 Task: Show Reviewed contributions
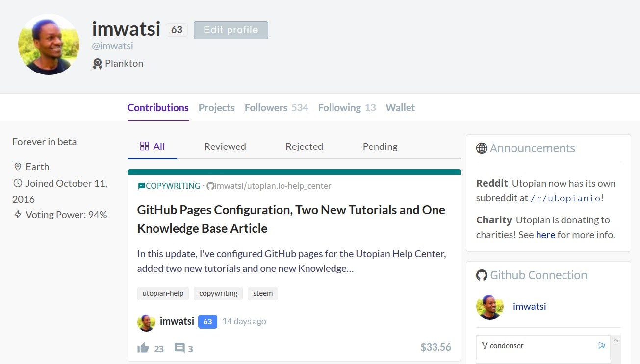coord(225,146)
